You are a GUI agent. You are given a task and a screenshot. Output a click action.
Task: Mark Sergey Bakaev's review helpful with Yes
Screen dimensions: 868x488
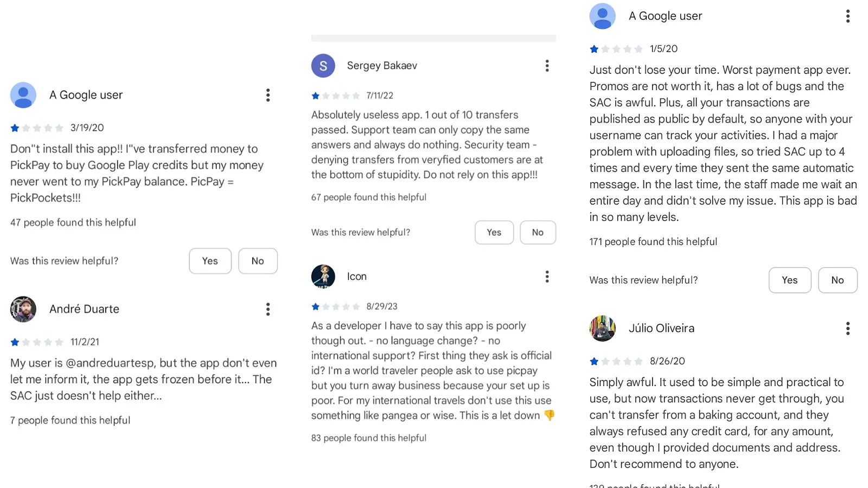click(x=494, y=232)
